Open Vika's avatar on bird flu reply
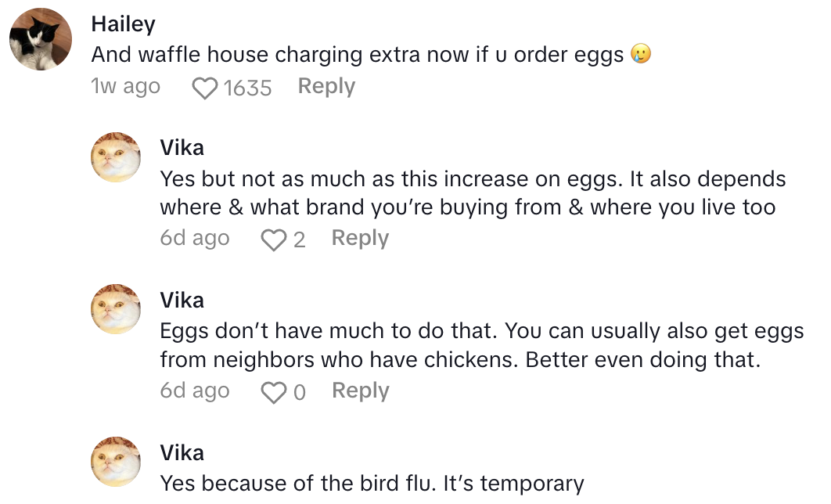The height and width of the screenshot is (504, 831). [x=117, y=462]
